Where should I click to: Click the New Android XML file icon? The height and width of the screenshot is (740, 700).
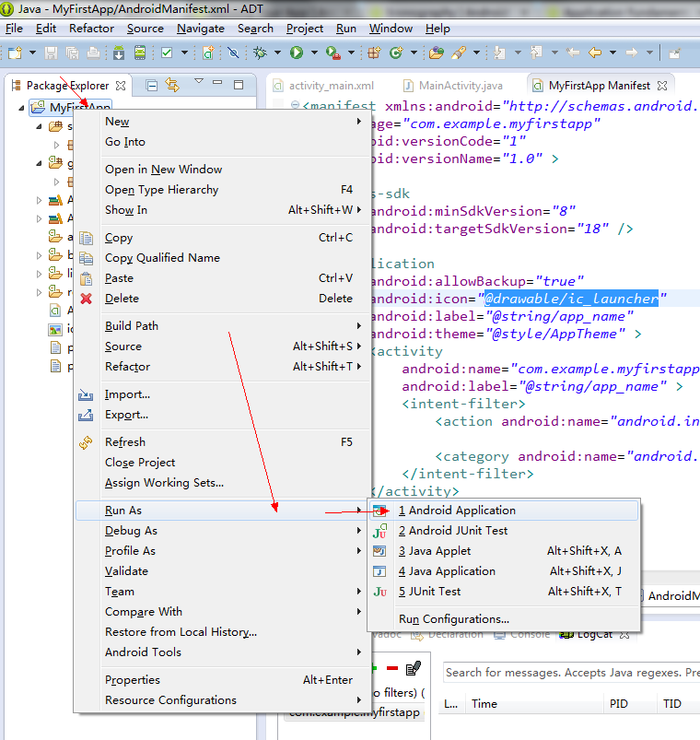pyautogui.click(x=208, y=53)
